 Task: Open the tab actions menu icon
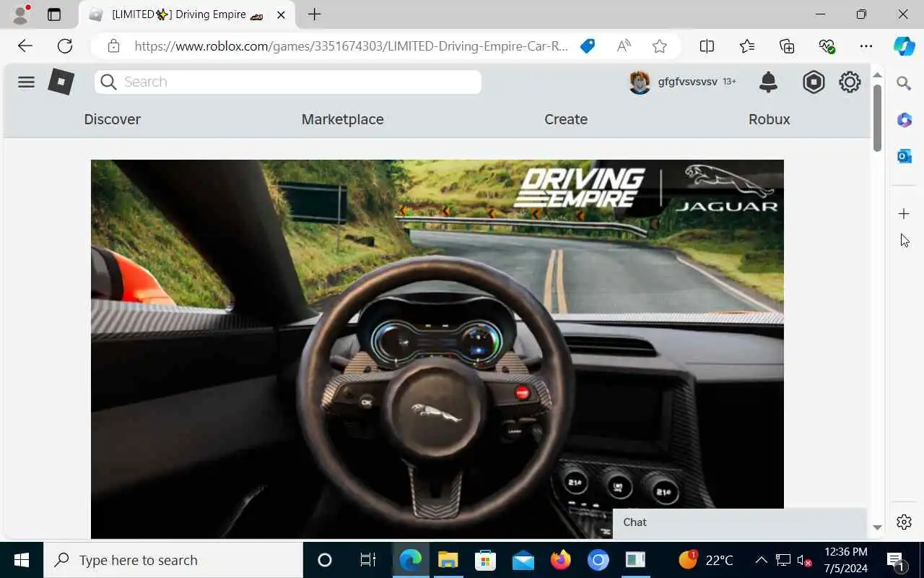pos(54,14)
